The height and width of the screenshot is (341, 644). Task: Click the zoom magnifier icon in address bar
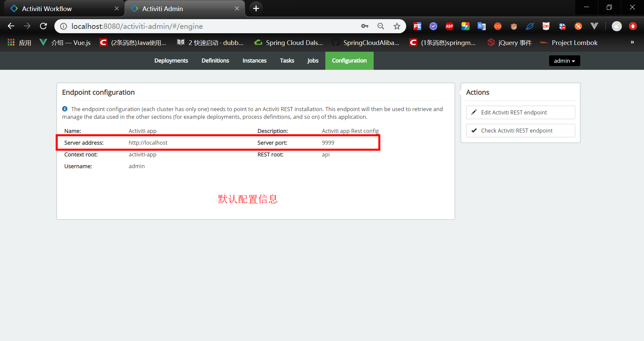381,26
